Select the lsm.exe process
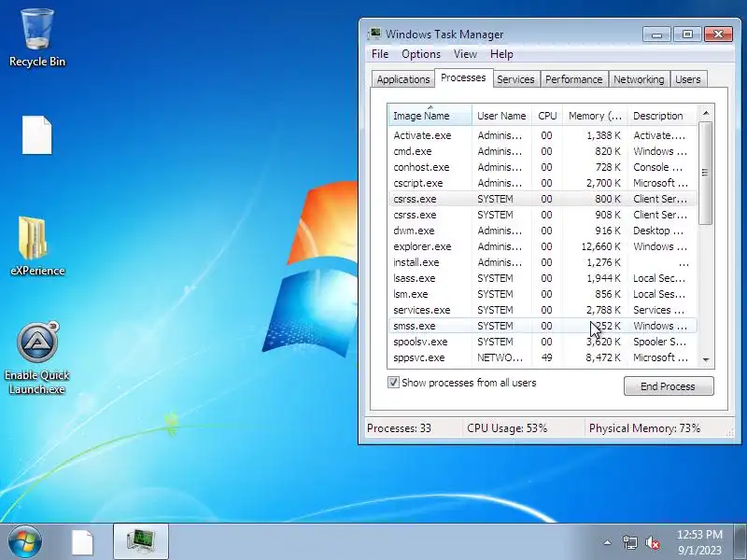The width and height of the screenshot is (747, 560). (543, 294)
